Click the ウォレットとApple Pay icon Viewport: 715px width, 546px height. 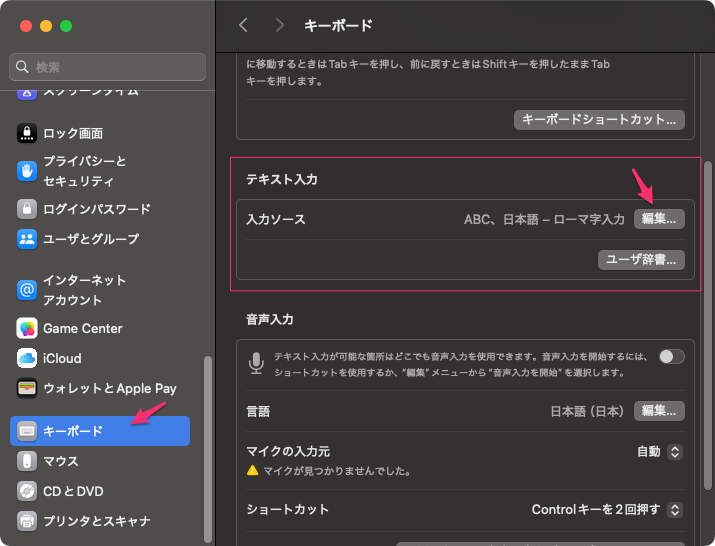[27, 388]
